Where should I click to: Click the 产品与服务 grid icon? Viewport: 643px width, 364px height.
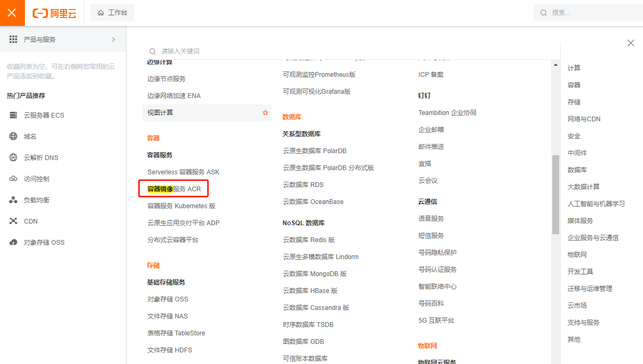pos(13,39)
